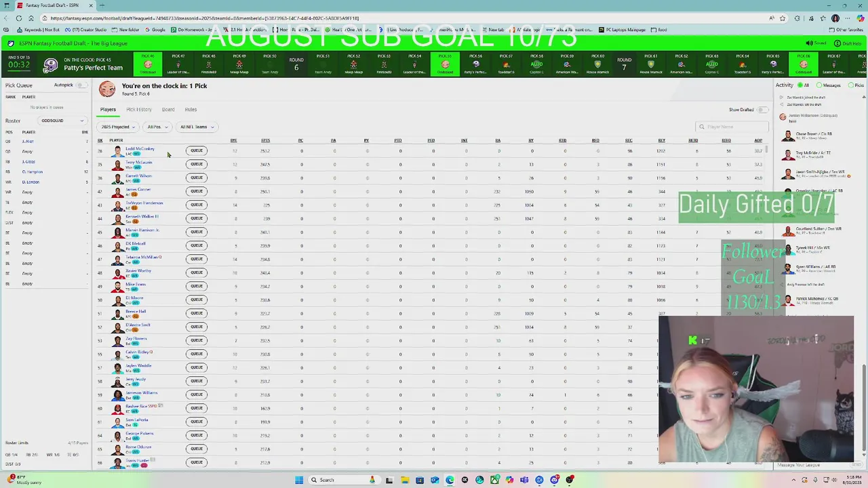Select J. Gibbs in roster list

click(x=28, y=161)
